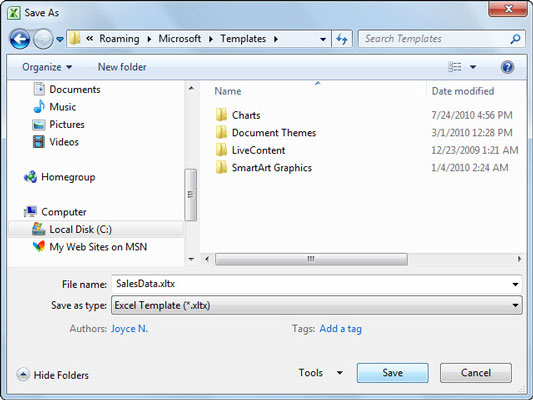Click the Homegroup icon
Image resolution: width=533 pixels, height=400 pixels.
click(30, 177)
